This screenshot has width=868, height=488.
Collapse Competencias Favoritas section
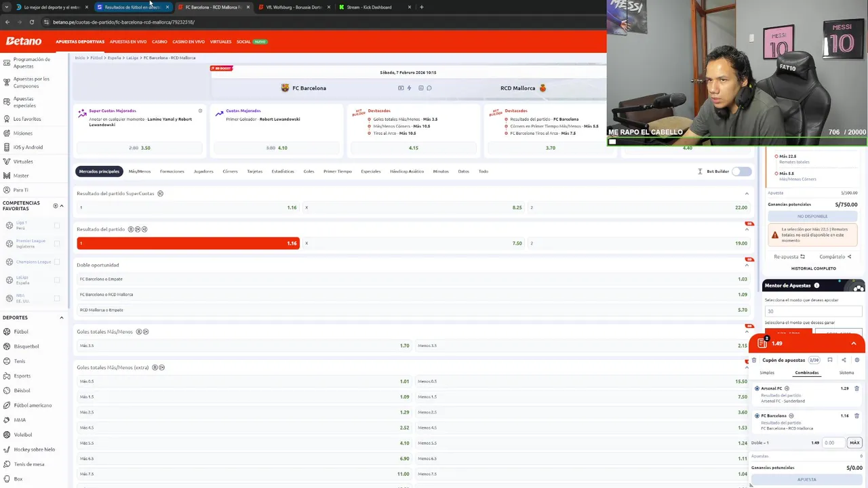coord(62,205)
